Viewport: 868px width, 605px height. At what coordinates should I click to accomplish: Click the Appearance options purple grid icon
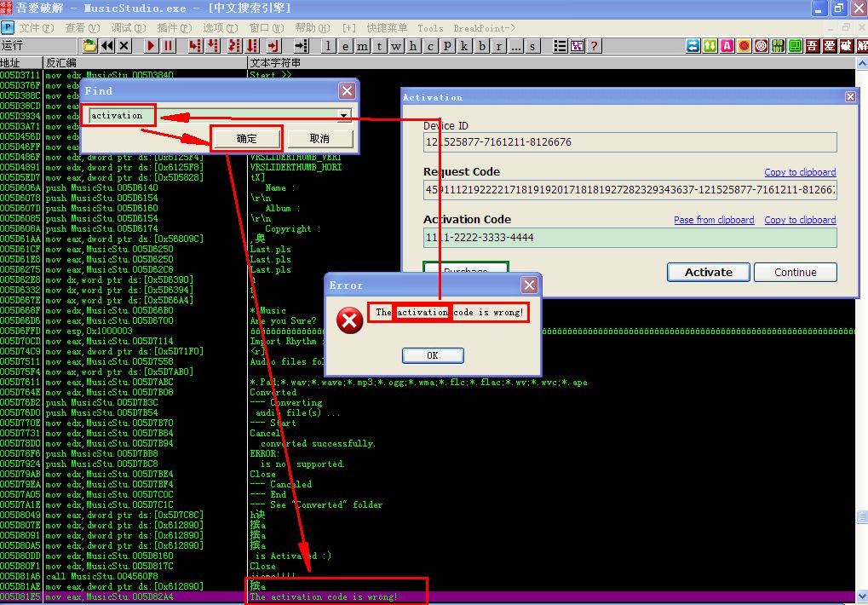[x=578, y=46]
